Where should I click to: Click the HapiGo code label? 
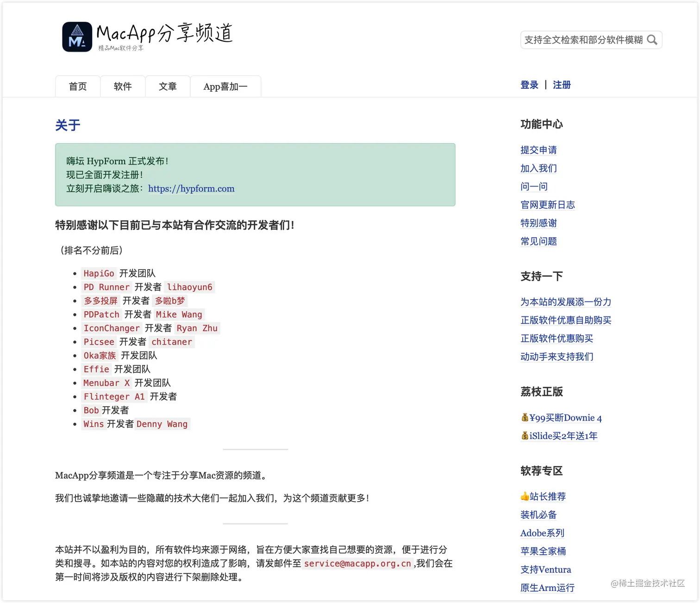tap(99, 273)
